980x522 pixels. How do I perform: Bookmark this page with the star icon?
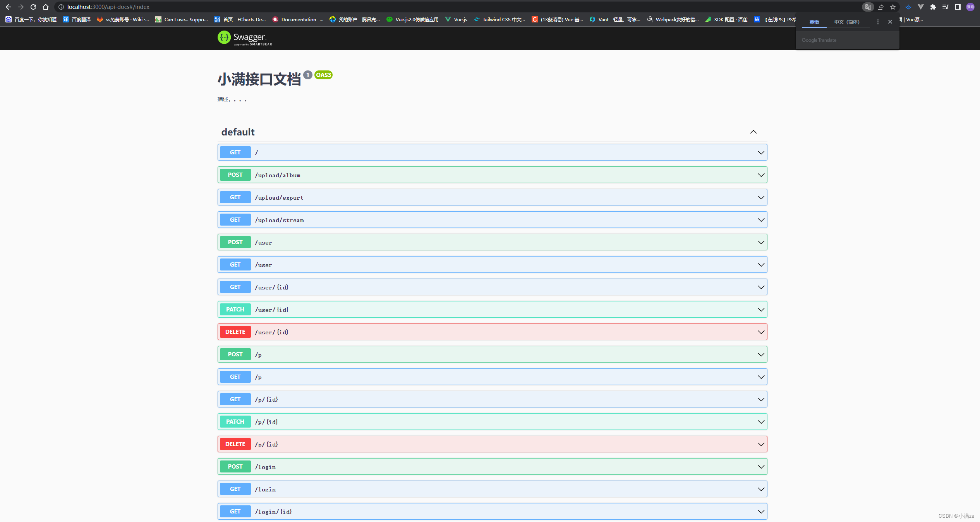point(893,7)
